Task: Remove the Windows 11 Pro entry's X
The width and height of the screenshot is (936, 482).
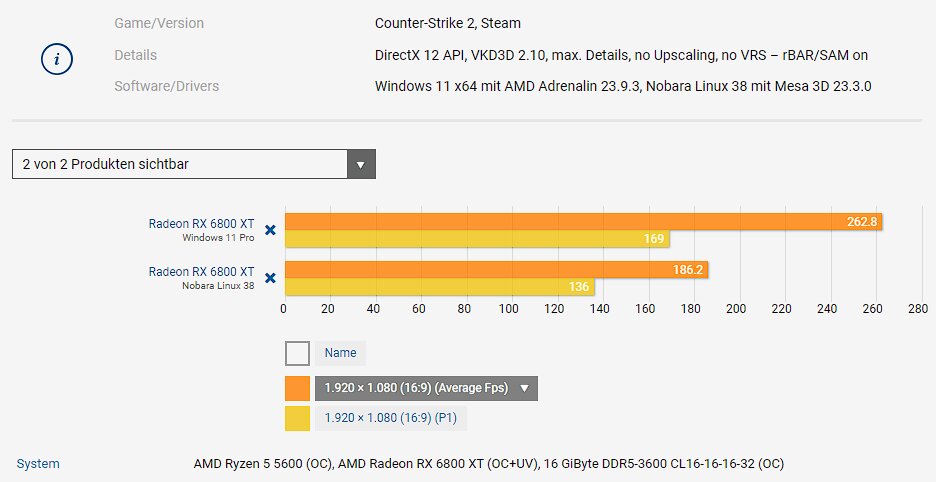Action: (x=270, y=230)
